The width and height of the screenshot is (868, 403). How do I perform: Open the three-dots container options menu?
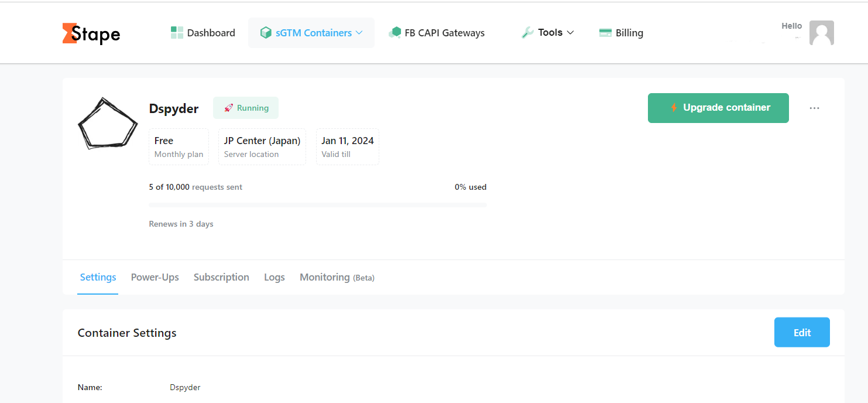click(814, 108)
